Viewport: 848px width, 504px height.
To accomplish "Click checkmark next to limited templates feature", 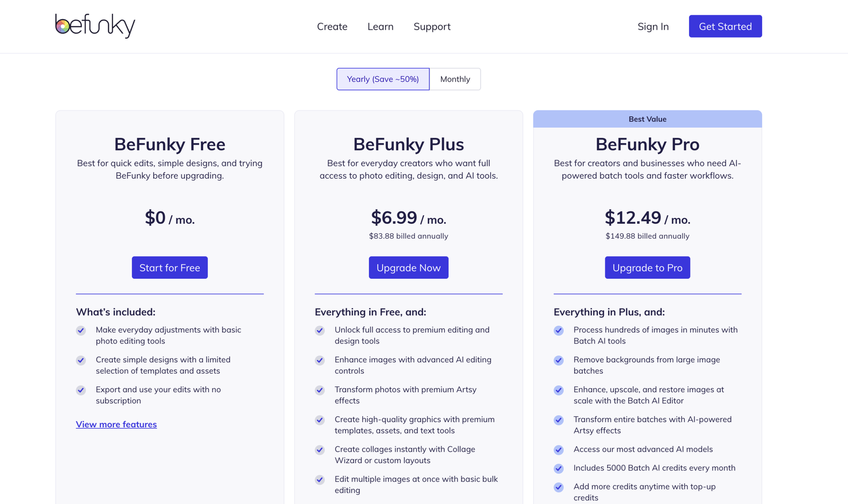I will (x=81, y=361).
